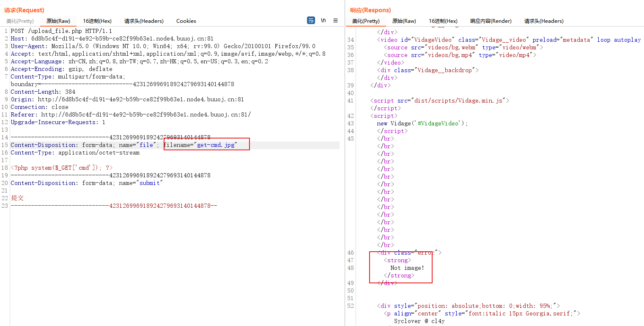The width and height of the screenshot is (644, 326).
Task: Click the Origin header line
Action: (x=127, y=99)
